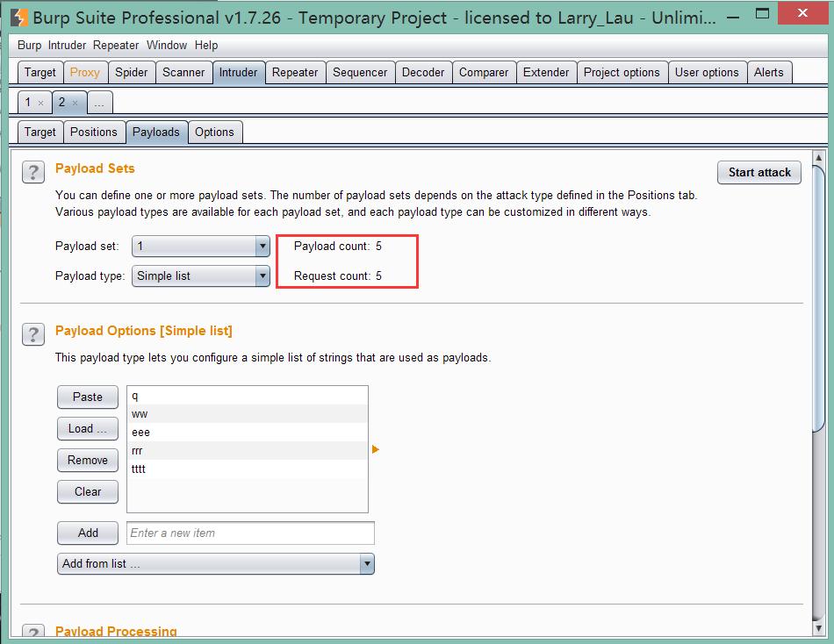Open the User options tab

click(707, 72)
